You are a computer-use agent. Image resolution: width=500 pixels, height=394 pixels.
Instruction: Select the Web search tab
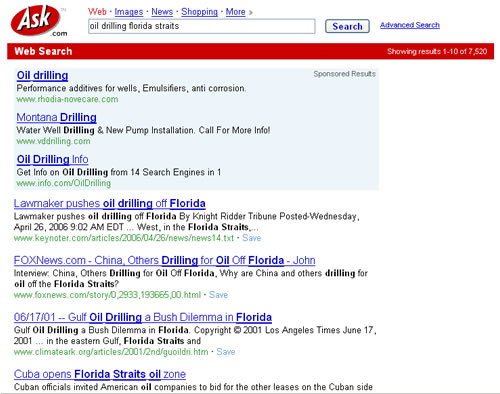[x=97, y=12]
